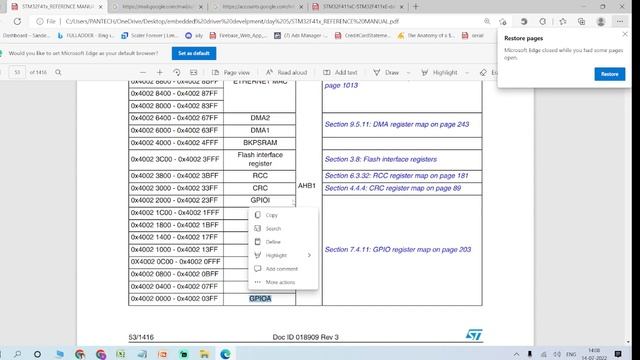Click the zoom magnifier in address bar

pyautogui.click(x=487, y=21)
